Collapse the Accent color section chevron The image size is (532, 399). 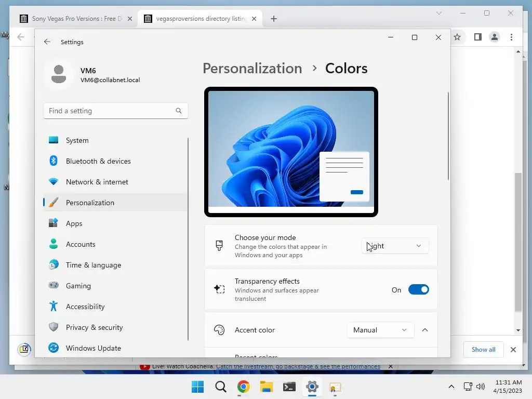[425, 330]
